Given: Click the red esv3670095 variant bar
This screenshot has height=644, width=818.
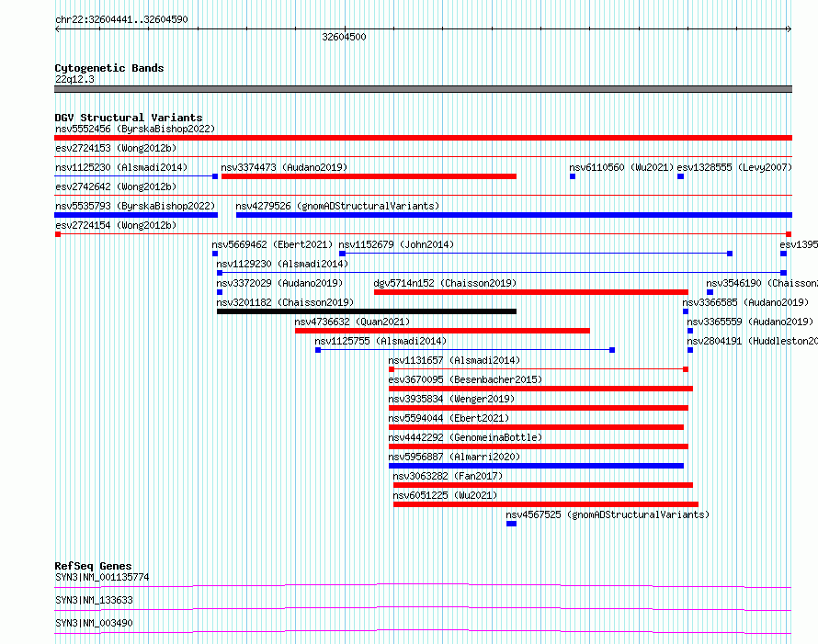Looking at the screenshot, I should tap(540, 389).
